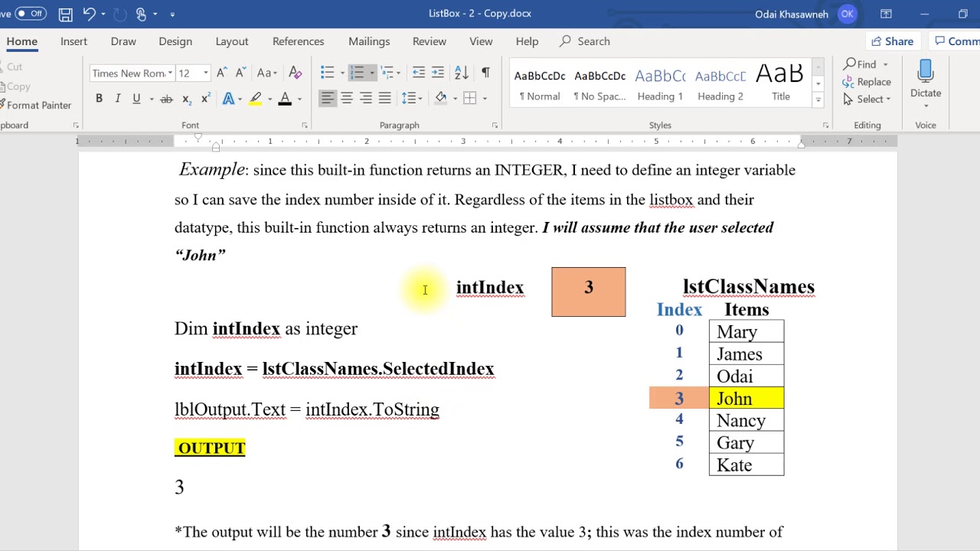
Task: Open the underline style dropdown arrow
Action: (x=152, y=99)
